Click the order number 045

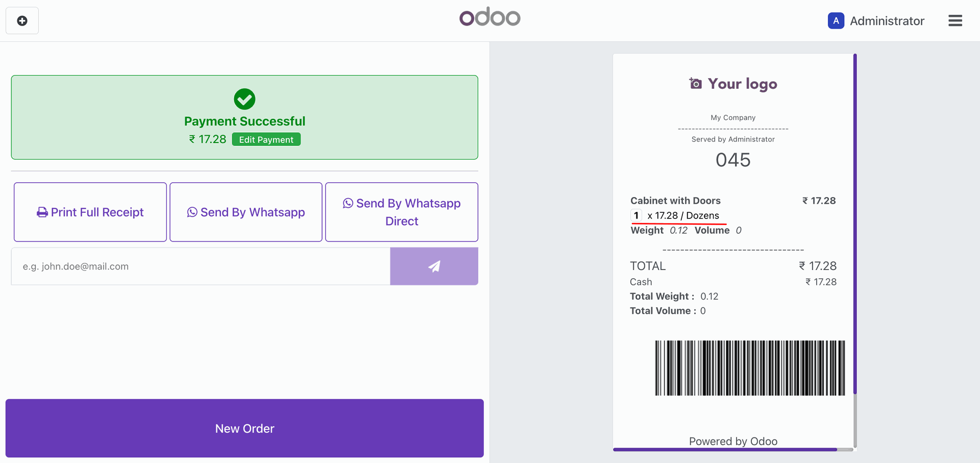[733, 160]
